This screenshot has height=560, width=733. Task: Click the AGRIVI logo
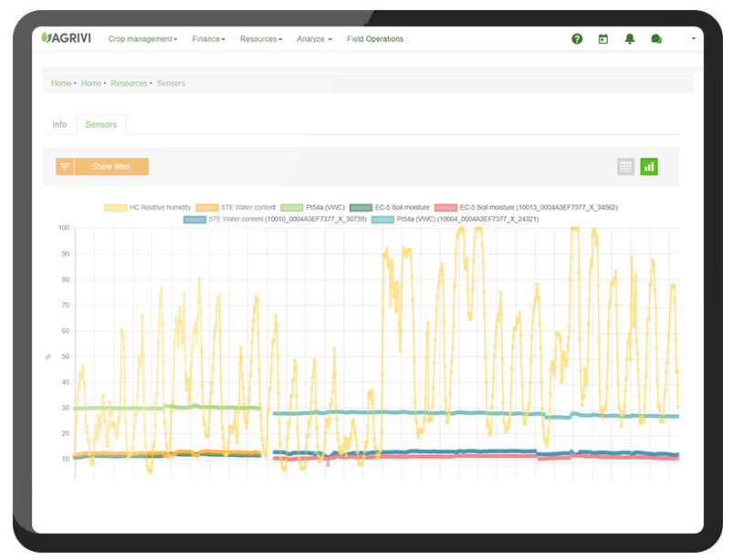tap(67, 37)
